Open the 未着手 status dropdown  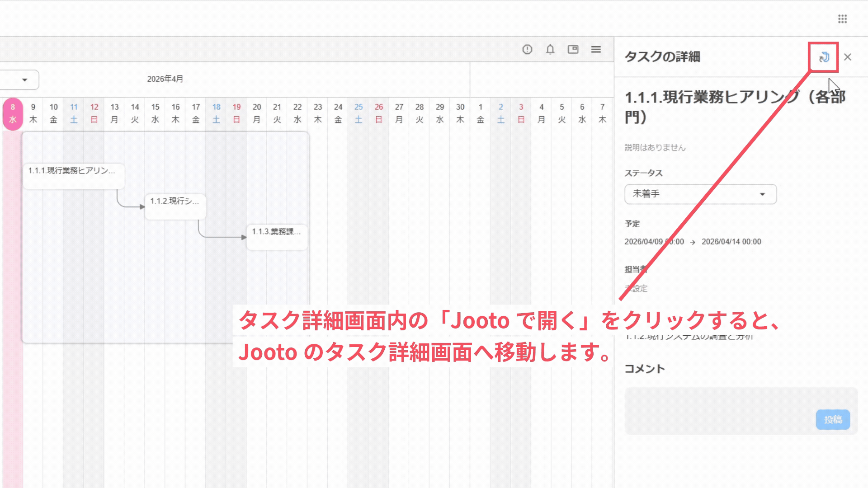tap(701, 194)
